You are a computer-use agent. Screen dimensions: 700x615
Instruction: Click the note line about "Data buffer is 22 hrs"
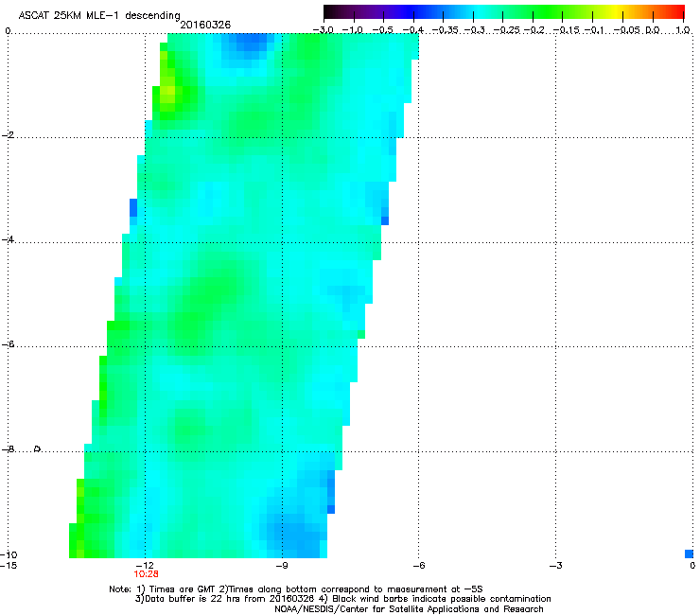tap(342, 599)
